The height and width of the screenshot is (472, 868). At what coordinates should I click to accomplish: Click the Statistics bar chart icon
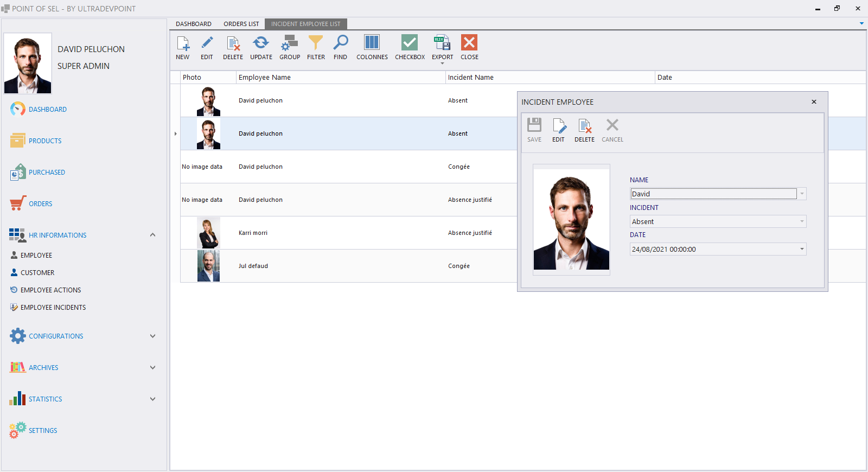[17, 399]
